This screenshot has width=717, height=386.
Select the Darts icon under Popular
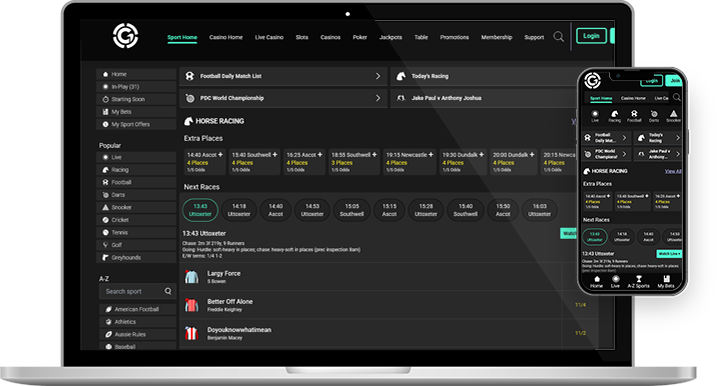point(106,195)
